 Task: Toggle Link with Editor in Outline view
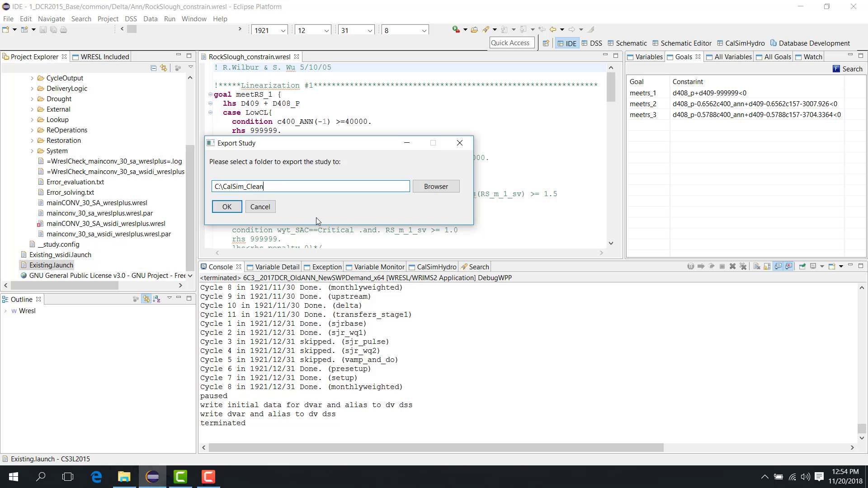(x=146, y=299)
